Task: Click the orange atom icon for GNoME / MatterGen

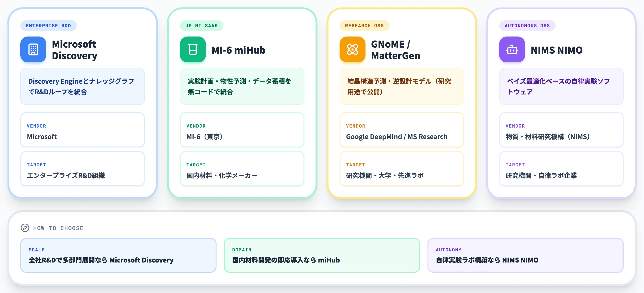Action: 352,49
